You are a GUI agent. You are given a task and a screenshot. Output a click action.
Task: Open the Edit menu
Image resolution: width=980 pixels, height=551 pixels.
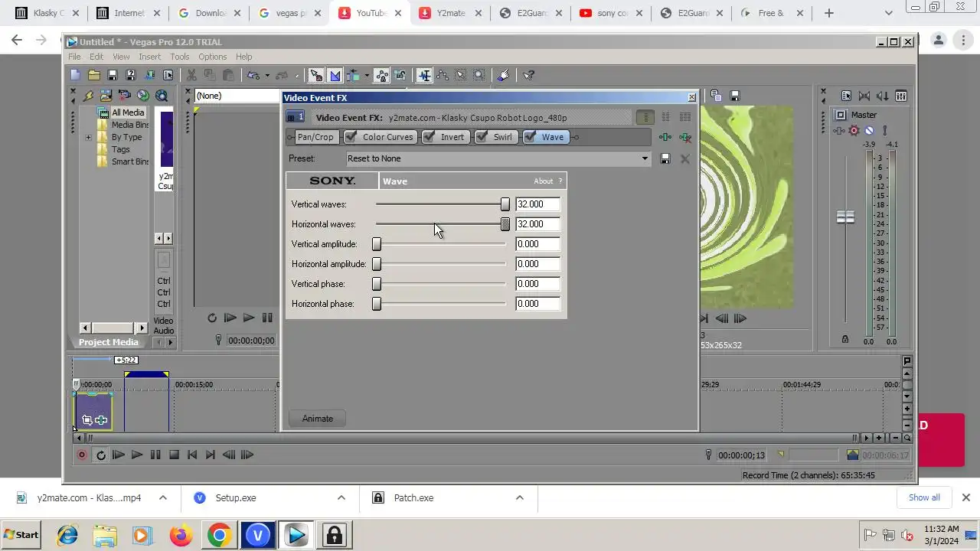coord(96,57)
